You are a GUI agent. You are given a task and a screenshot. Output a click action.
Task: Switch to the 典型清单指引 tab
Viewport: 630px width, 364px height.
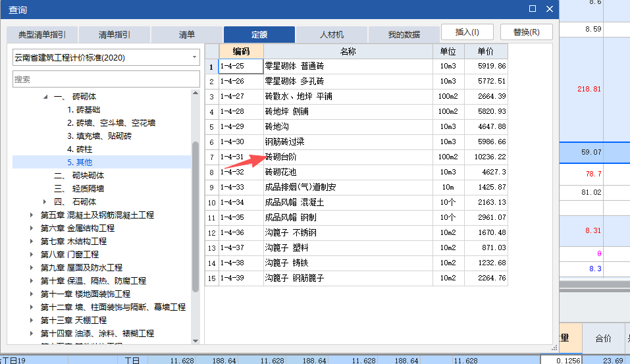click(x=42, y=34)
